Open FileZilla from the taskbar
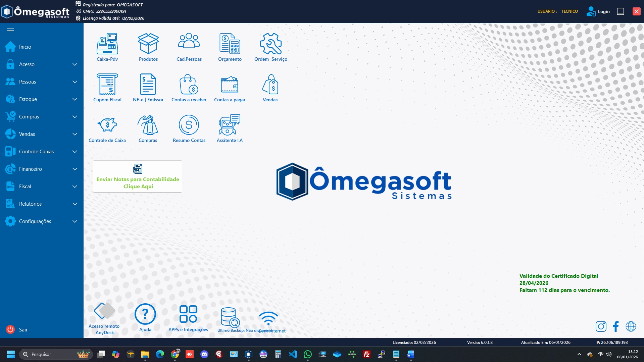This screenshot has height=362, width=644. pos(367,354)
